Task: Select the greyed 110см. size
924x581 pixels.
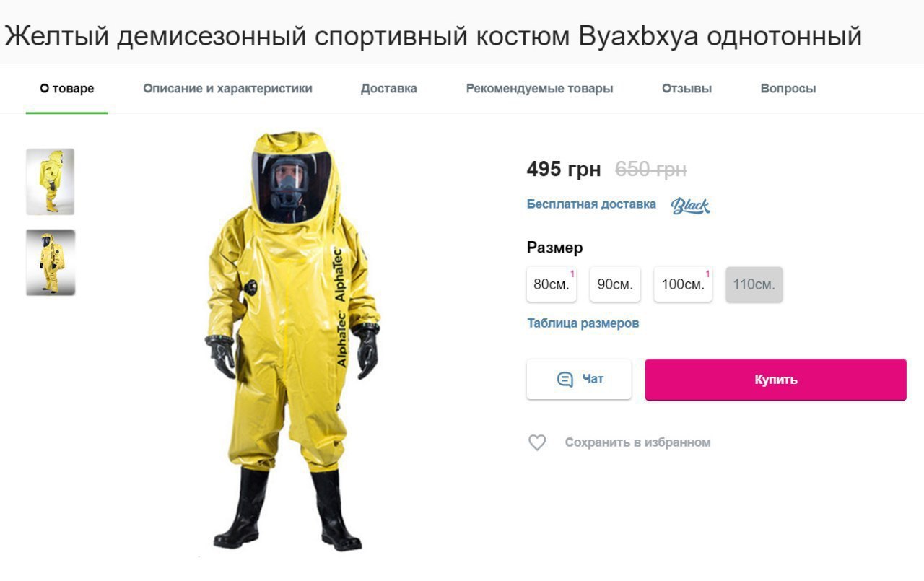Action: (x=754, y=284)
